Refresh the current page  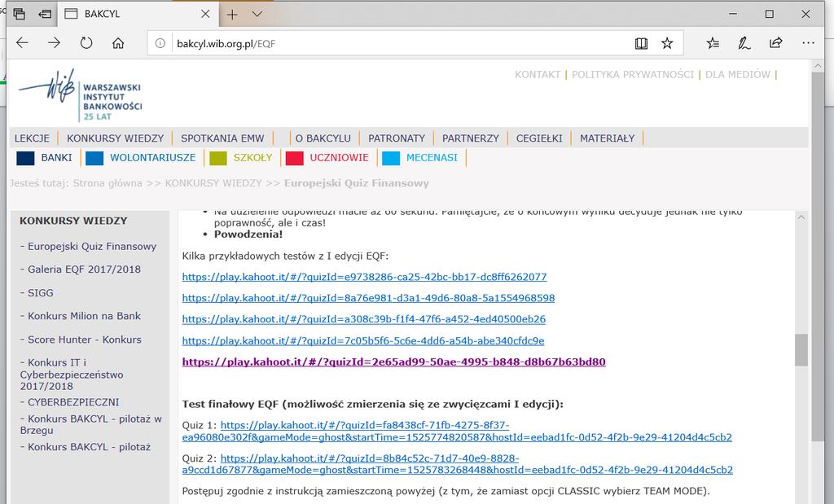pyautogui.click(x=86, y=43)
